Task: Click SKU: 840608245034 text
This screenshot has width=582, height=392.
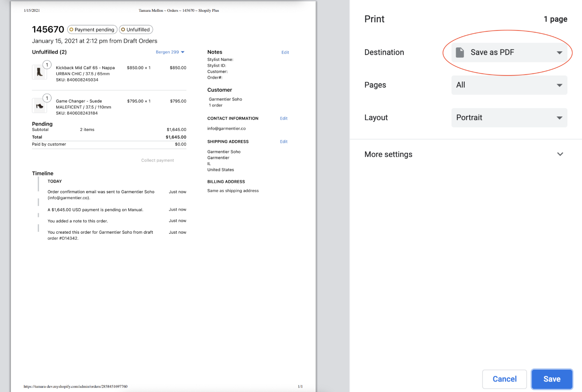Action: click(x=77, y=80)
